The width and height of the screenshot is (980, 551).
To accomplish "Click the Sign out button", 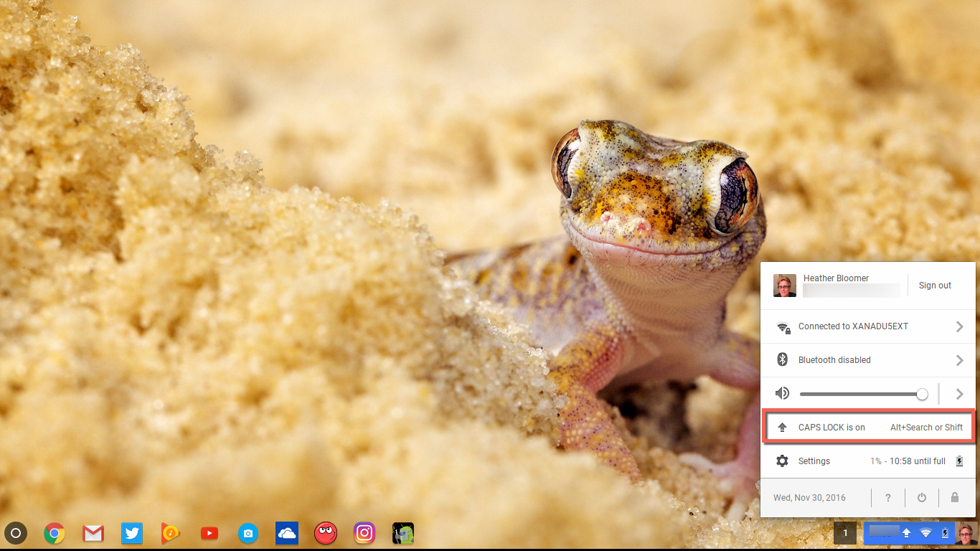I will pos(935,286).
